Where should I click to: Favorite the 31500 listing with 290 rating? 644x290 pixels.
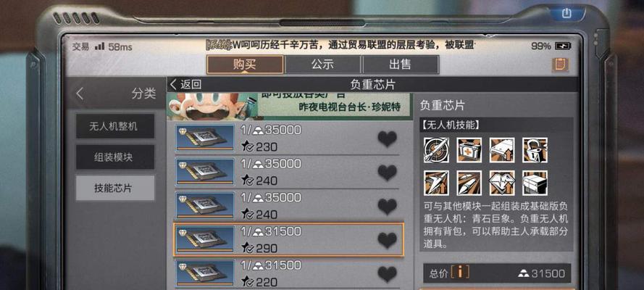388,240
